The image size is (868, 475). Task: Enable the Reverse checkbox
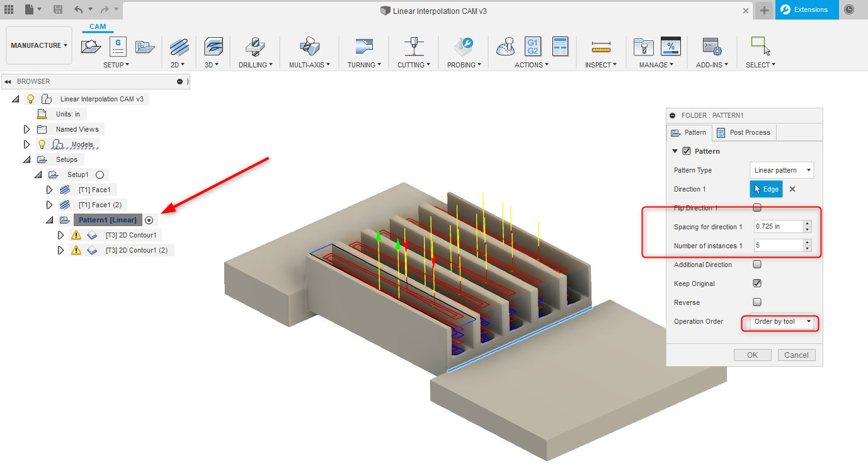757,302
